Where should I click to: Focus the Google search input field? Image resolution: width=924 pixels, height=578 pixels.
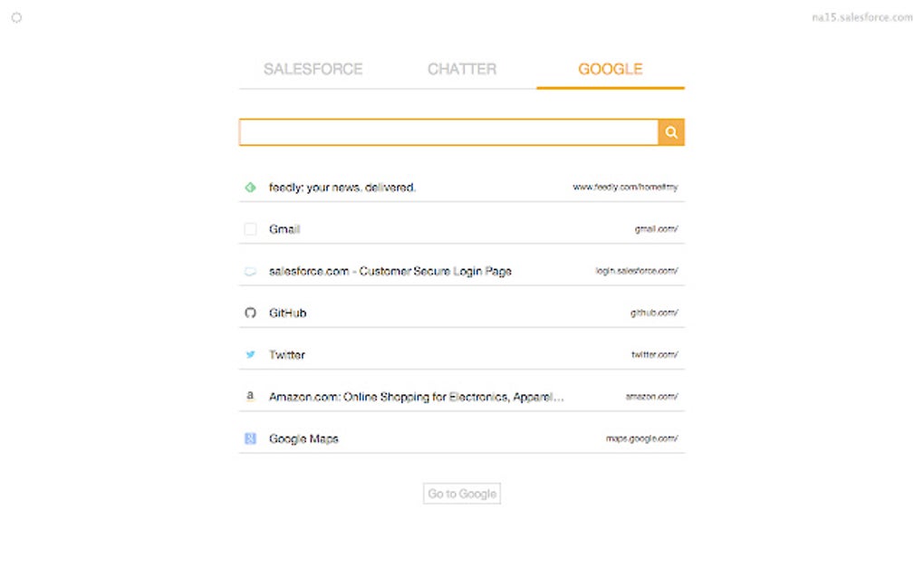448,132
